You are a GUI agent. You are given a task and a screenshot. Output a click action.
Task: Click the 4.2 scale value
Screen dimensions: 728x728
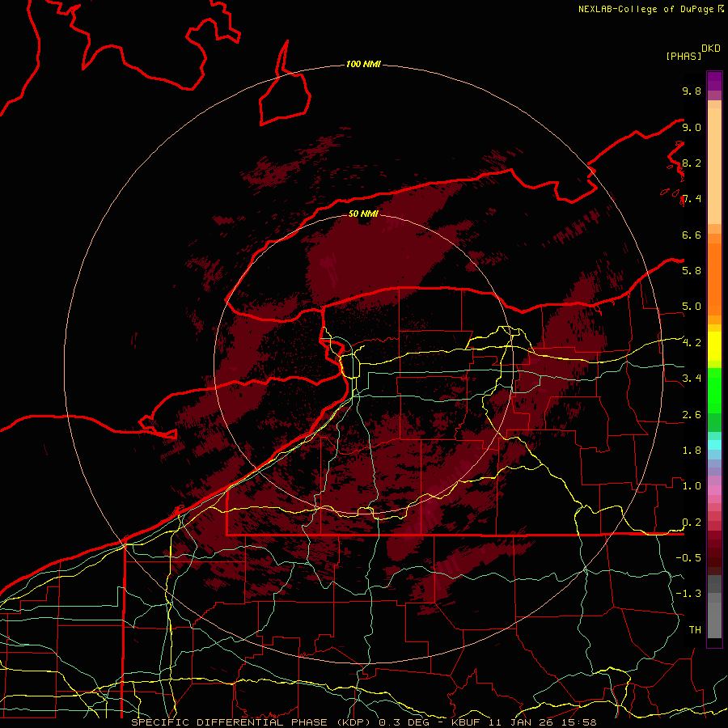692,343
